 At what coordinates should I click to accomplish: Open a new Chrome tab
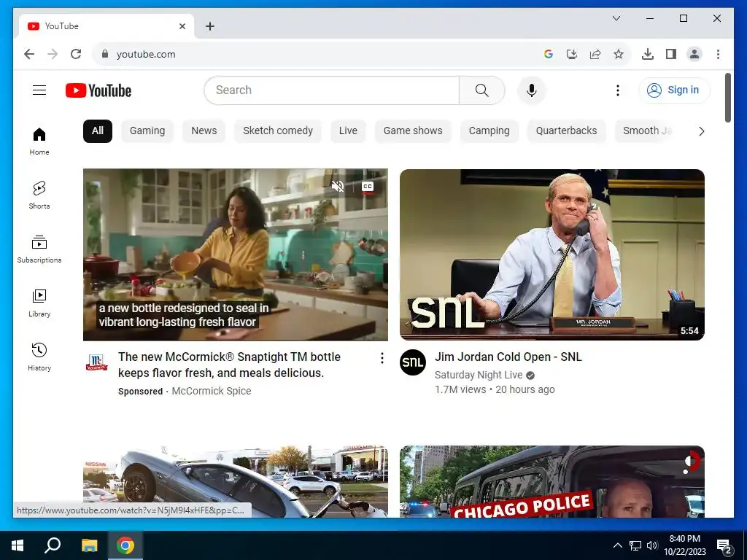tap(210, 26)
